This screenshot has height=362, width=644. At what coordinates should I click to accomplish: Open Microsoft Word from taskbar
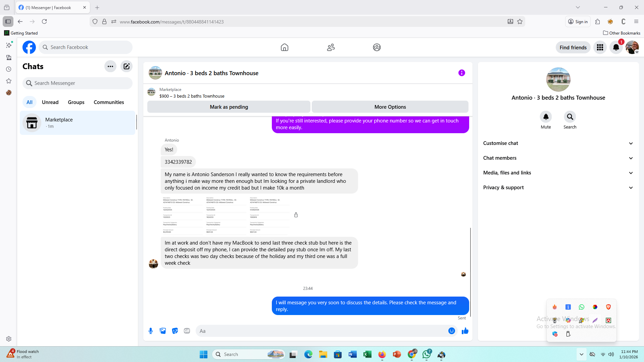353,354
